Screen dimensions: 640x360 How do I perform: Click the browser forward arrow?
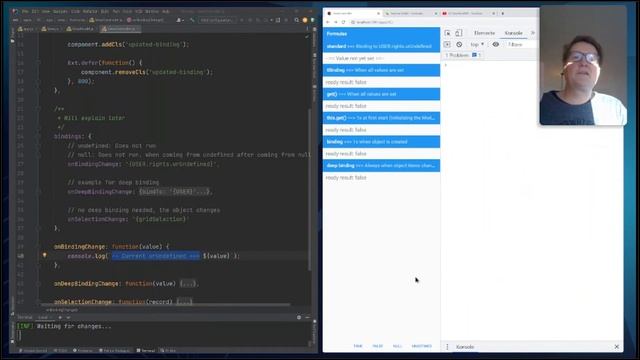click(336, 22)
